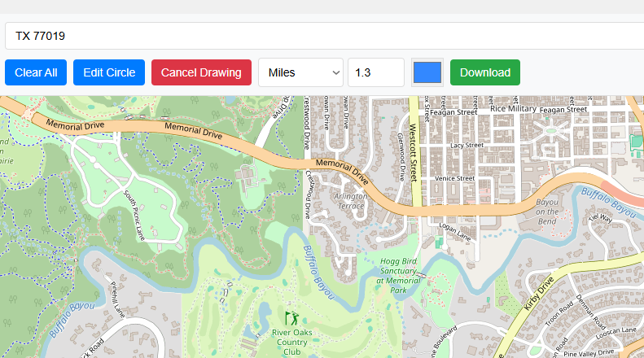Open the Miles unit dropdown

[301, 72]
